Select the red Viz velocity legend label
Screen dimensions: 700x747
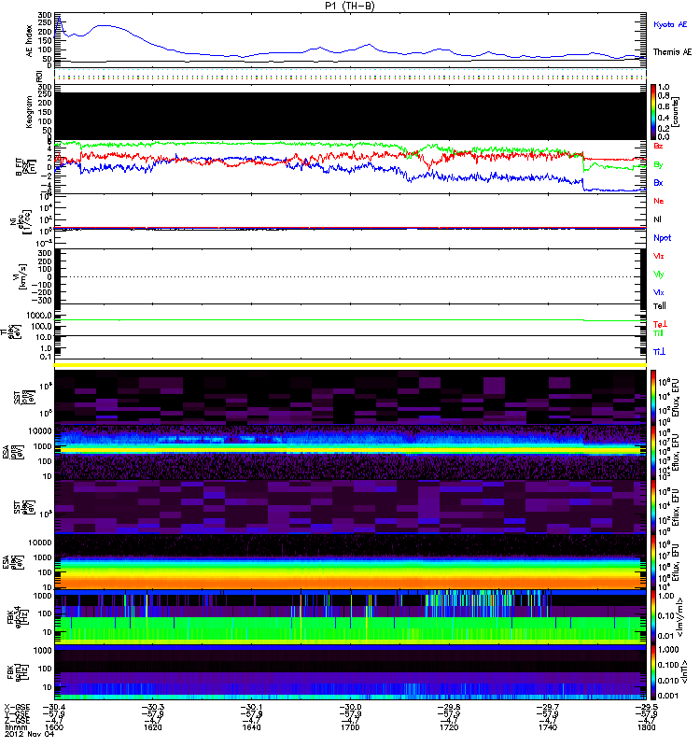(659, 255)
